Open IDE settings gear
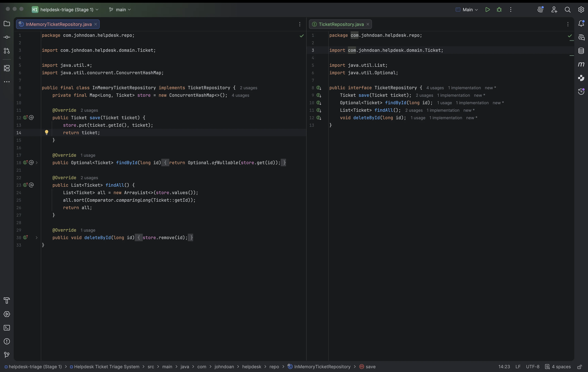The width and height of the screenshot is (588, 372). tap(581, 10)
